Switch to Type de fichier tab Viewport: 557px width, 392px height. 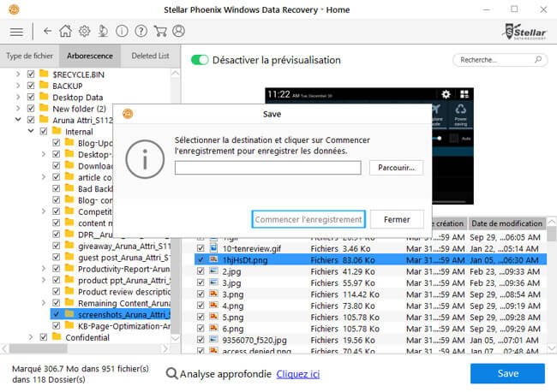[x=29, y=56]
